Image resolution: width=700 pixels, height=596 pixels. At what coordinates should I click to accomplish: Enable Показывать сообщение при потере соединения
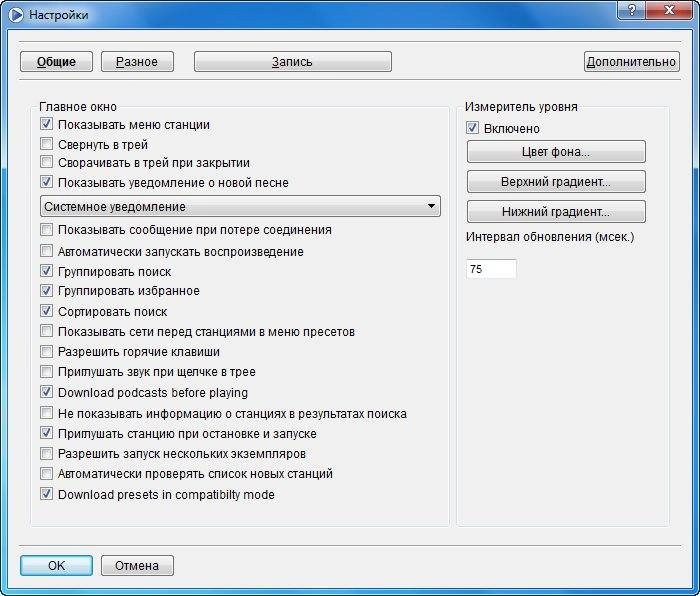(46, 230)
